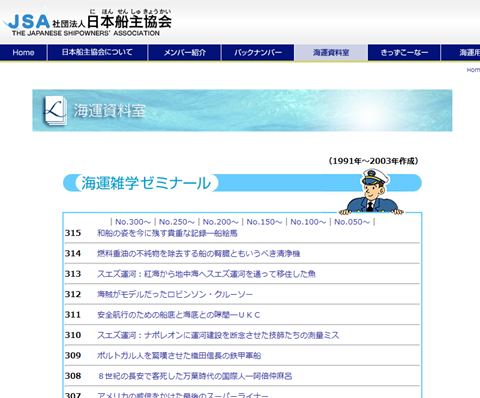Open article 315 about 船絵馬

167,233
